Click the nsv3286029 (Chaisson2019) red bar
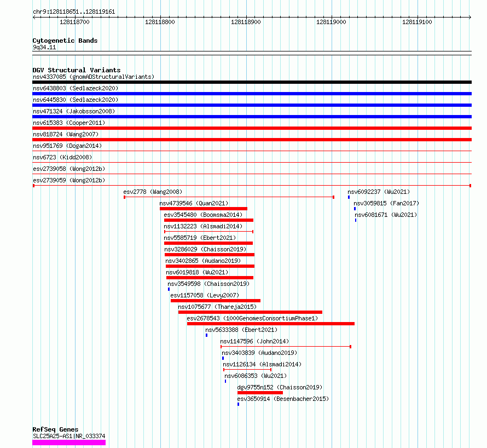 coord(210,255)
